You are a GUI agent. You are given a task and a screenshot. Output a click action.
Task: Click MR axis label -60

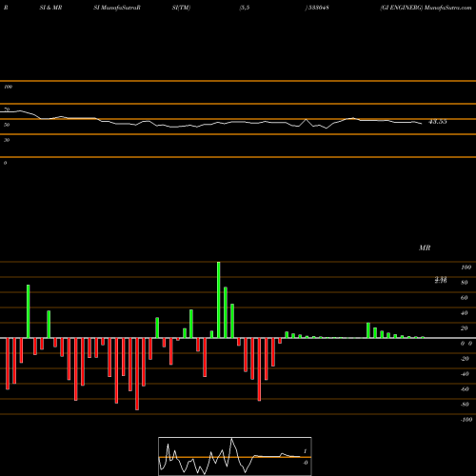(x=465, y=389)
